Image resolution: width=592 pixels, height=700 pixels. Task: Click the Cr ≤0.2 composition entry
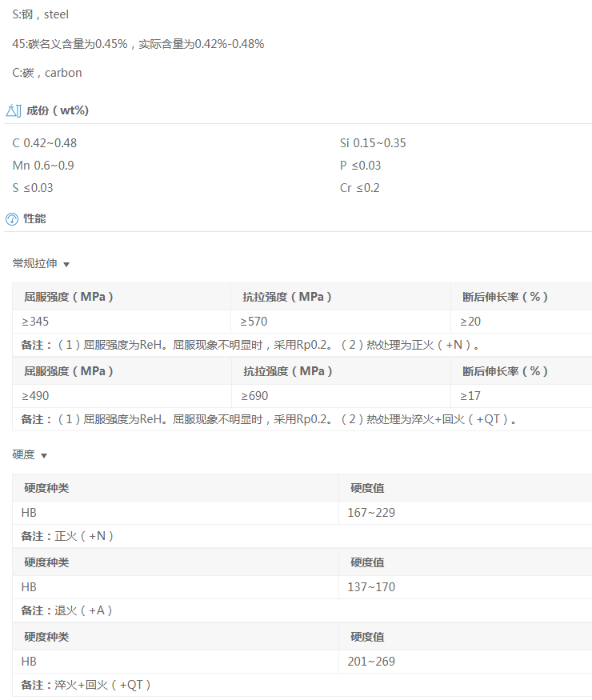pyautogui.click(x=359, y=188)
